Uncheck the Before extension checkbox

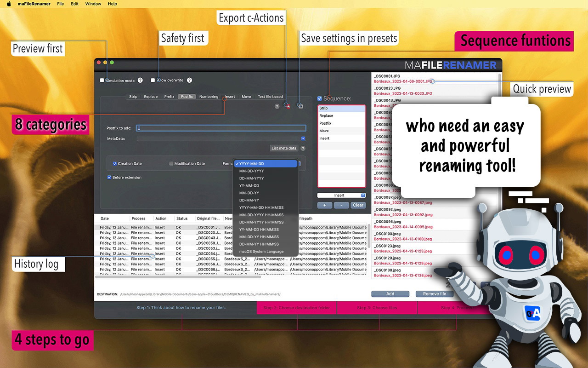[109, 177]
